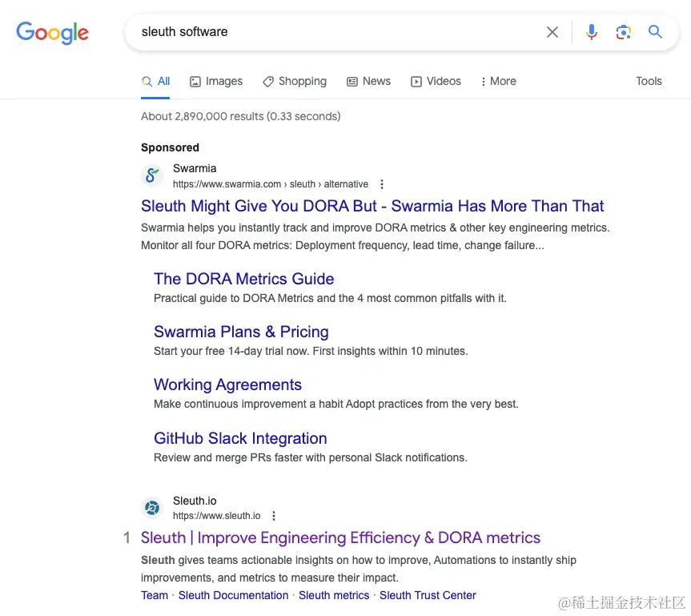Open the Team sitelink
Viewport: 691px width, 616px height.
(155, 595)
